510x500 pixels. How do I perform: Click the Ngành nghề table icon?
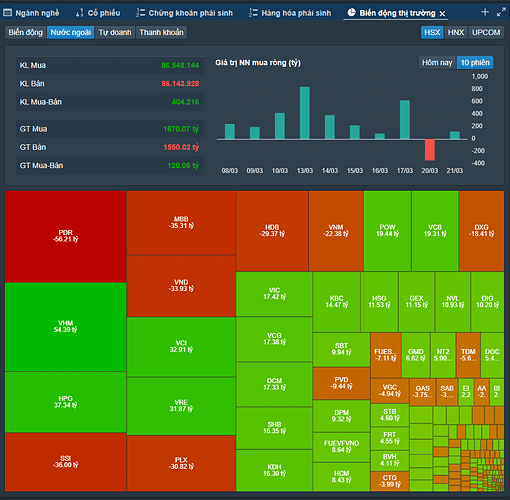7,13
